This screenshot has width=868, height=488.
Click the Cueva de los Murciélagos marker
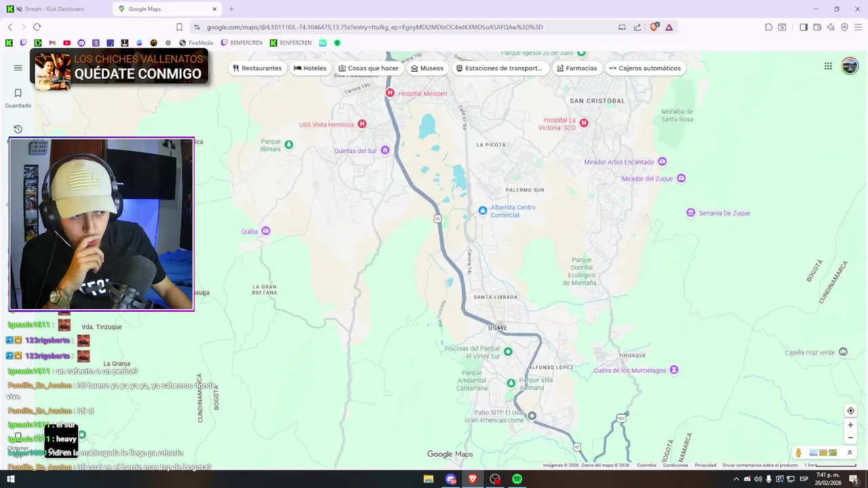[674, 370]
